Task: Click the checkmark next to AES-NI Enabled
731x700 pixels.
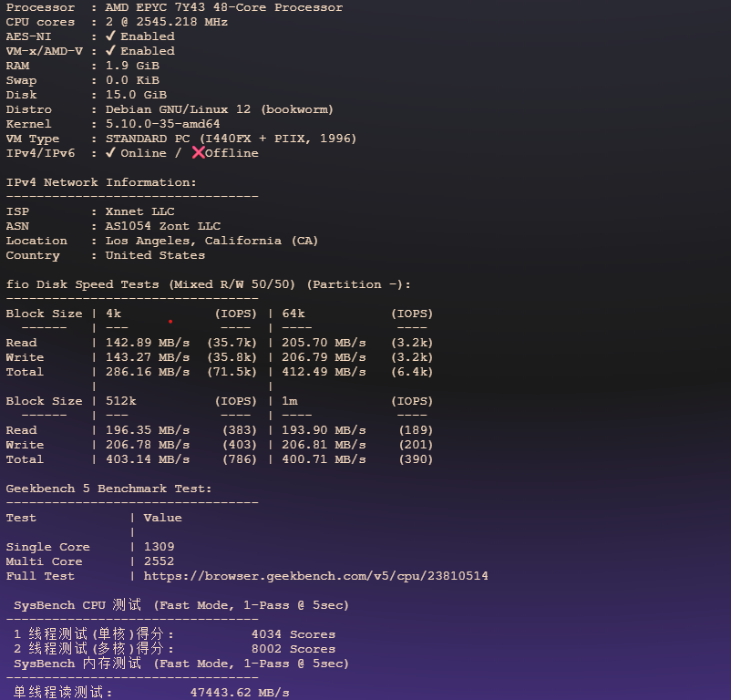Action: pyautogui.click(x=110, y=36)
